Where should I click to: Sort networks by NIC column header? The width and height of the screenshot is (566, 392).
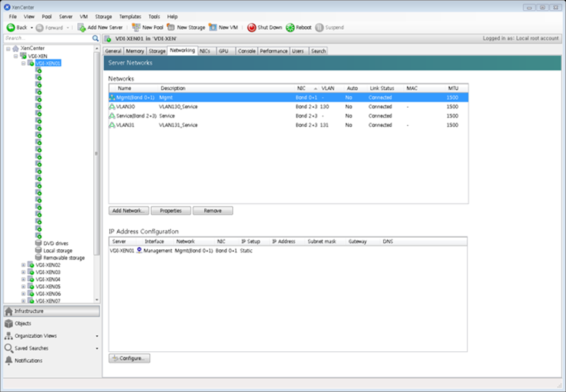coord(306,89)
